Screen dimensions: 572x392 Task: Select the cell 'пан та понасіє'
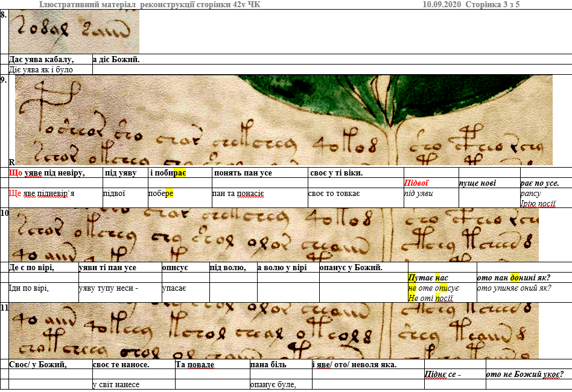click(x=259, y=198)
